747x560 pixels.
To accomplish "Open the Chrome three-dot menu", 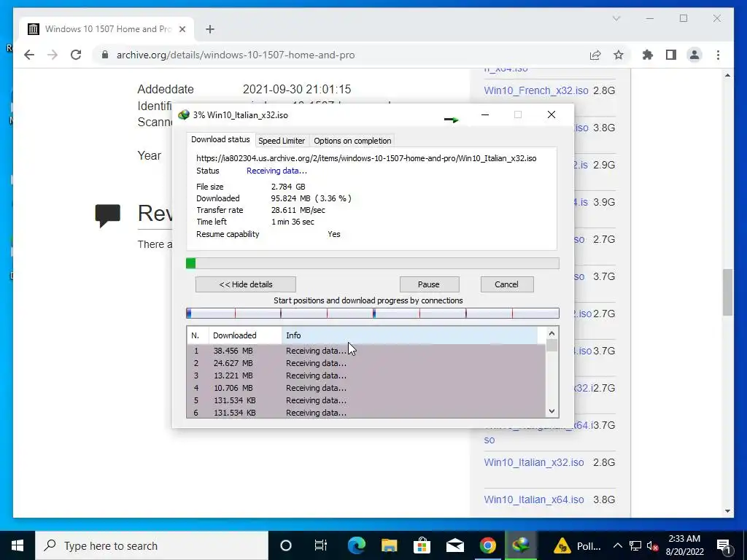I will pyautogui.click(x=718, y=55).
